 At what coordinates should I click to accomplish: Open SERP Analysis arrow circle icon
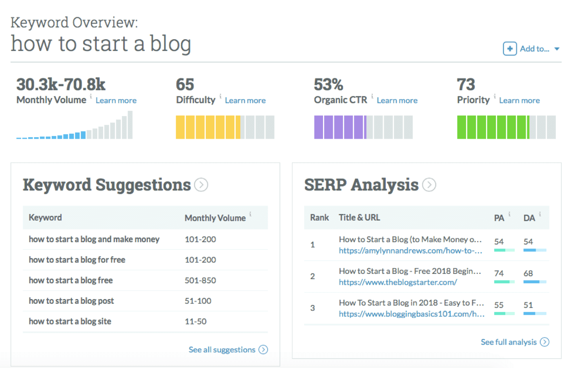[x=429, y=185]
